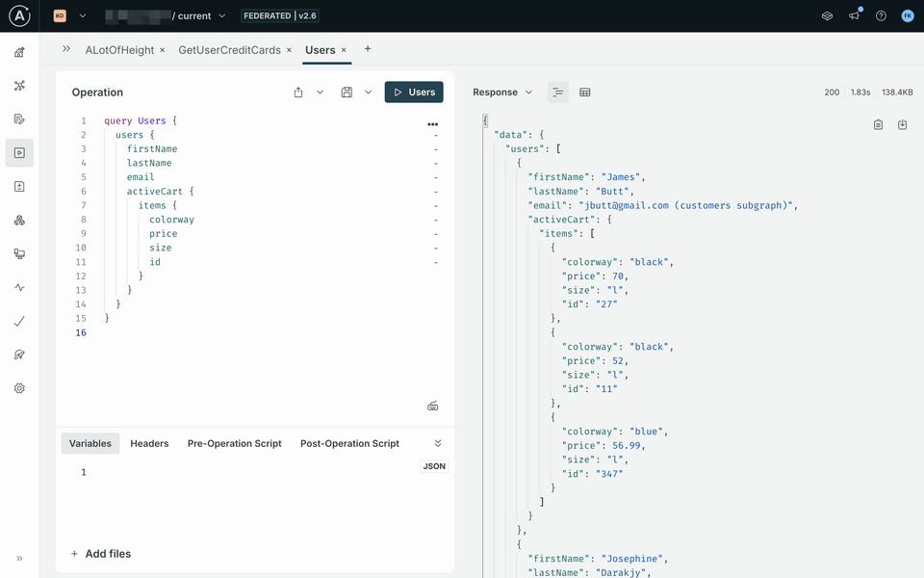This screenshot has width=924, height=578.
Task: Click the layers icon in top bar
Action: pyautogui.click(x=828, y=16)
